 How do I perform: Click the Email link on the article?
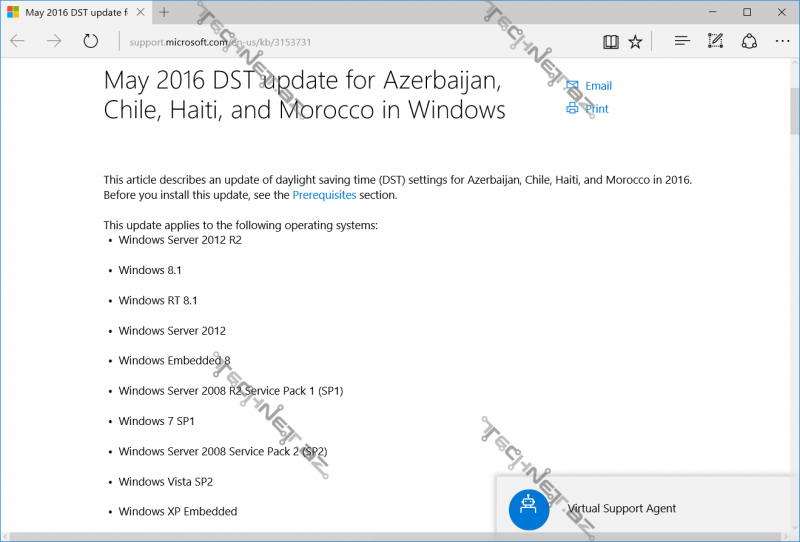coord(598,86)
